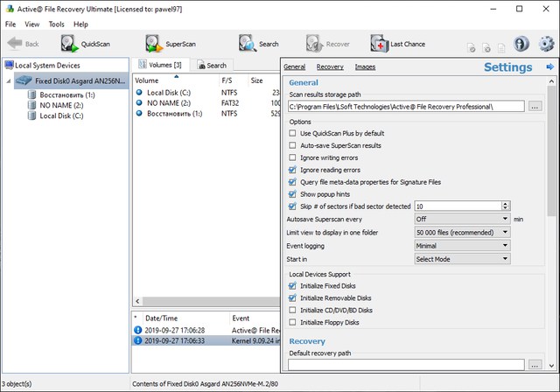Uncheck Initialize Removable Disks
This screenshot has height=392, width=560.
[292, 297]
